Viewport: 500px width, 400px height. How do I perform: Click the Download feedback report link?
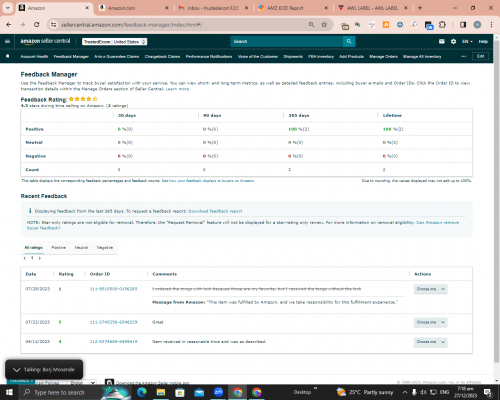coord(215,211)
